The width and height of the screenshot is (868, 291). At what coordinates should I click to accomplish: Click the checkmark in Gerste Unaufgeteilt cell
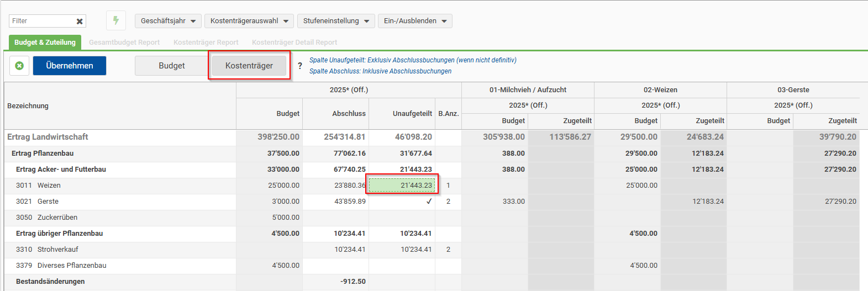pyautogui.click(x=429, y=202)
